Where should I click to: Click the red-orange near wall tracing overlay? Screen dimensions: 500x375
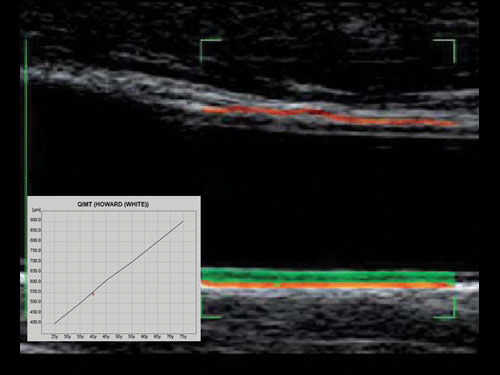click(328, 116)
